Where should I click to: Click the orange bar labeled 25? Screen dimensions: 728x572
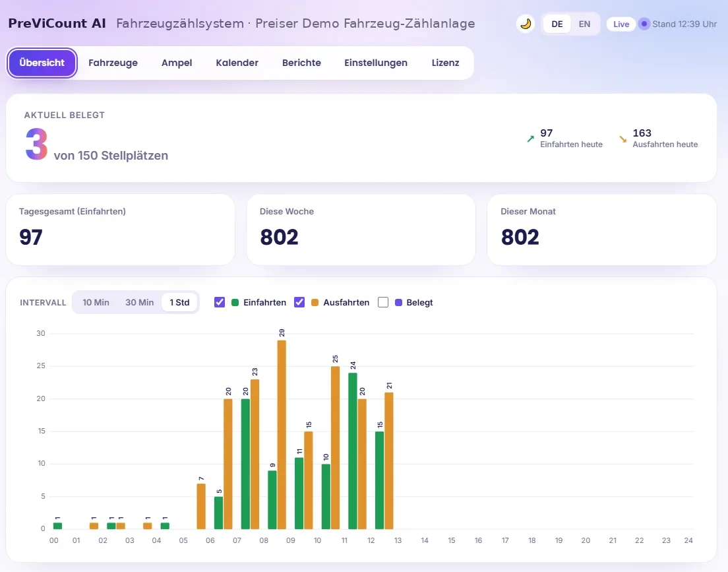[x=335, y=447]
